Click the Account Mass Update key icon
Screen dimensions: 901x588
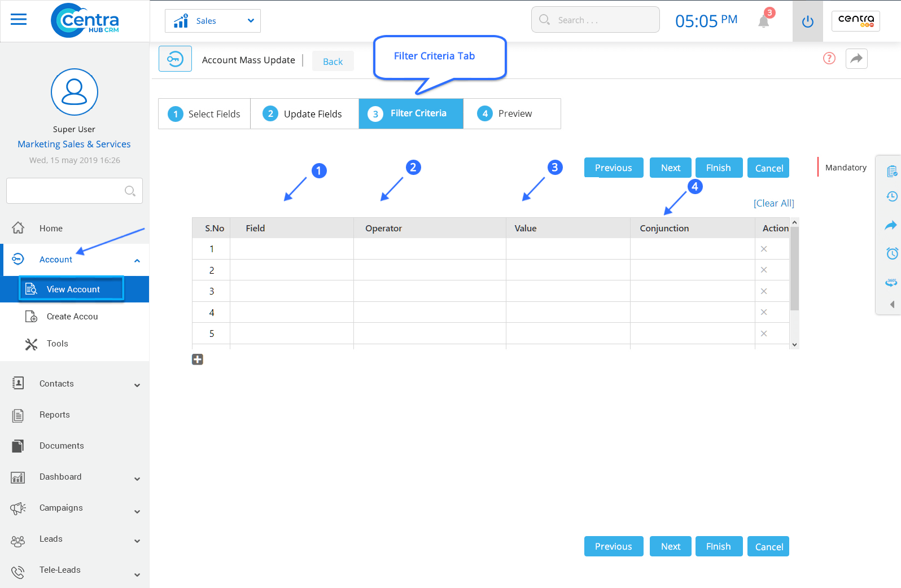pyautogui.click(x=175, y=59)
